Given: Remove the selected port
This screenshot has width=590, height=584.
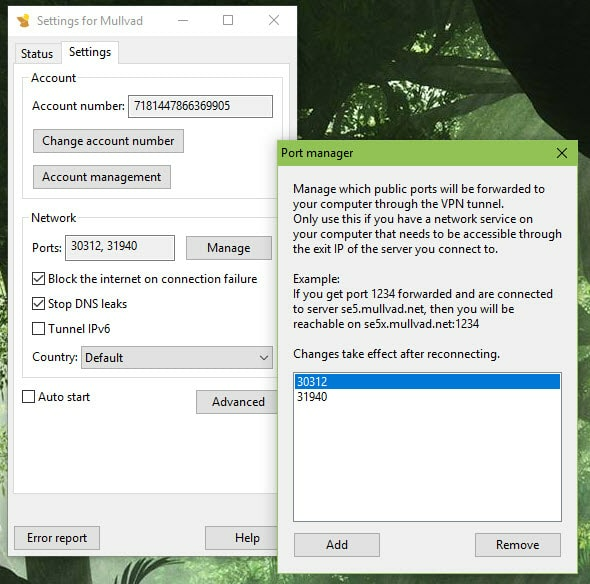Looking at the screenshot, I should pyautogui.click(x=518, y=545).
